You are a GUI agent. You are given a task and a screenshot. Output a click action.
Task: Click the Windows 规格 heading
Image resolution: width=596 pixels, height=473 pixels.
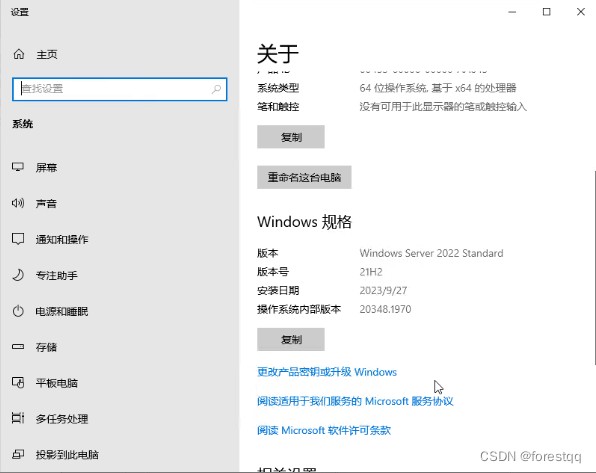pos(304,222)
